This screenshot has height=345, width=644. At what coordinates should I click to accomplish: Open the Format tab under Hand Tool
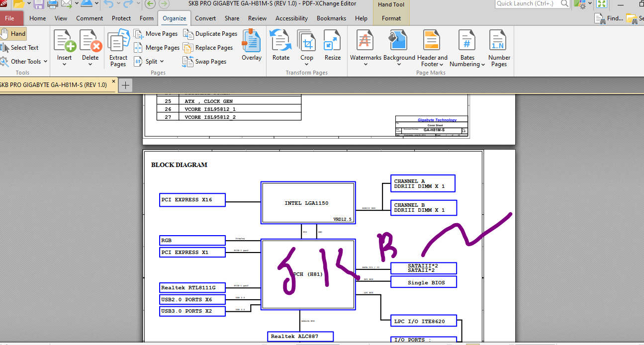coord(391,18)
